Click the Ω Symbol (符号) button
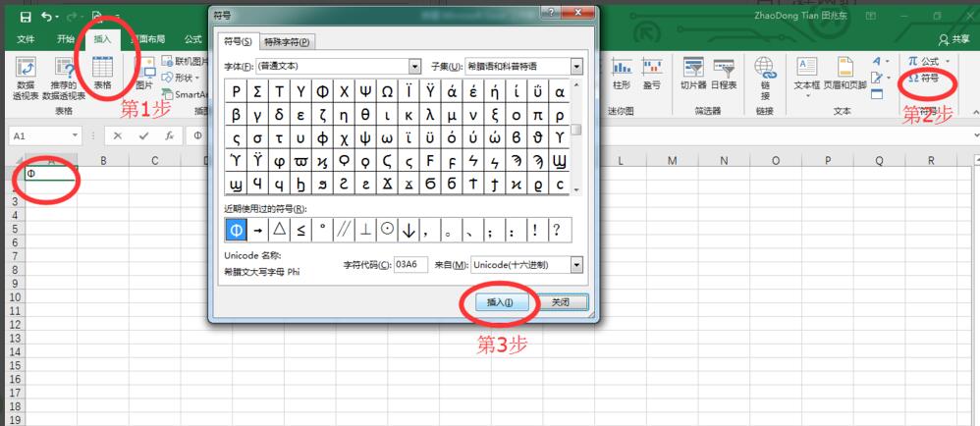This screenshot has height=426, width=980. click(x=923, y=79)
